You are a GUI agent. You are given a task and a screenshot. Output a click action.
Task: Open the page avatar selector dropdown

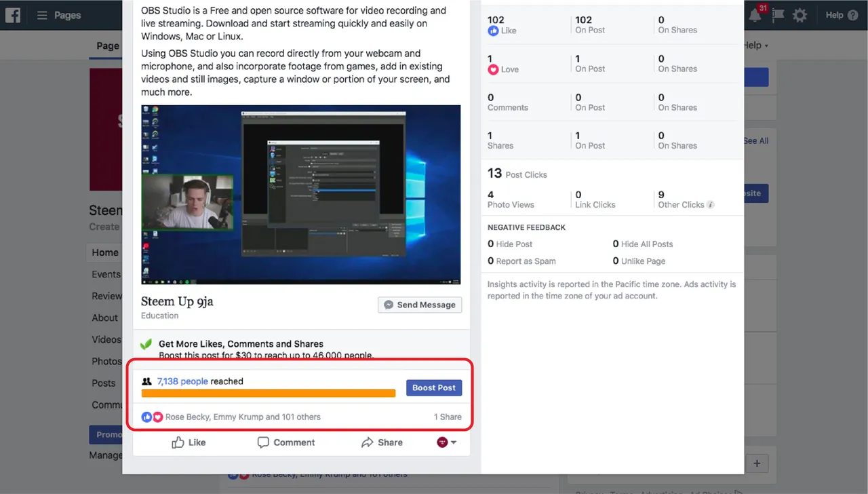[x=447, y=442]
